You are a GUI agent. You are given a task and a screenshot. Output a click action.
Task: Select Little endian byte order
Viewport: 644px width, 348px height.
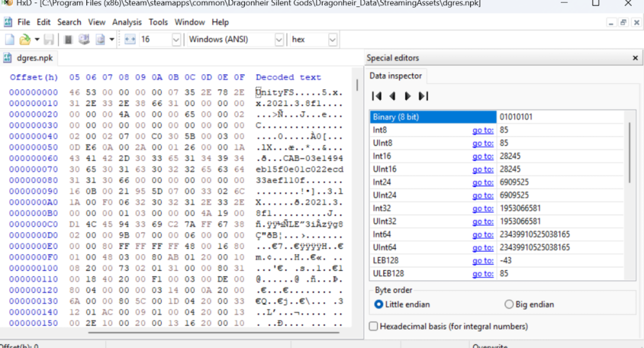coord(402,304)
